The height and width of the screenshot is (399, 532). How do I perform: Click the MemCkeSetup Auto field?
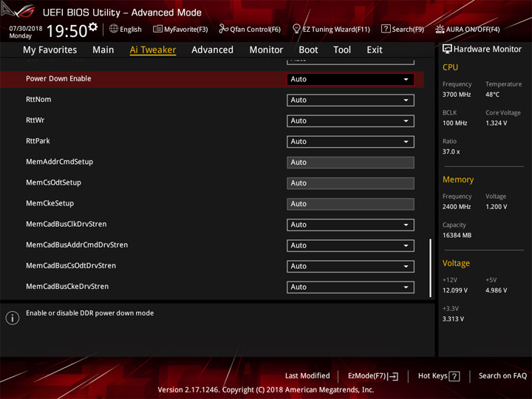pos(350,204)
